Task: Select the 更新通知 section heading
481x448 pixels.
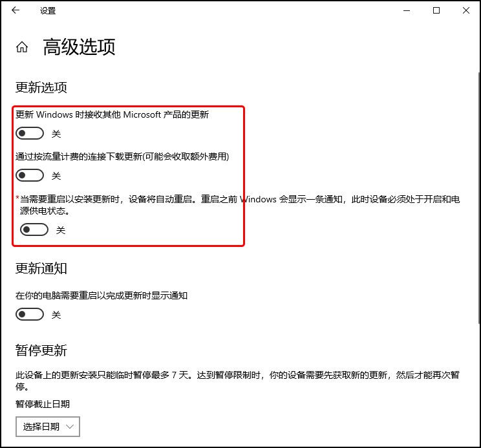Action: [x=41, y=268]
